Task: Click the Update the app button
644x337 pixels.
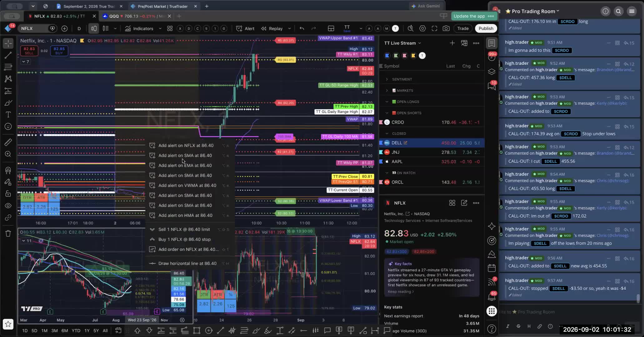Action: pos(473,16)
